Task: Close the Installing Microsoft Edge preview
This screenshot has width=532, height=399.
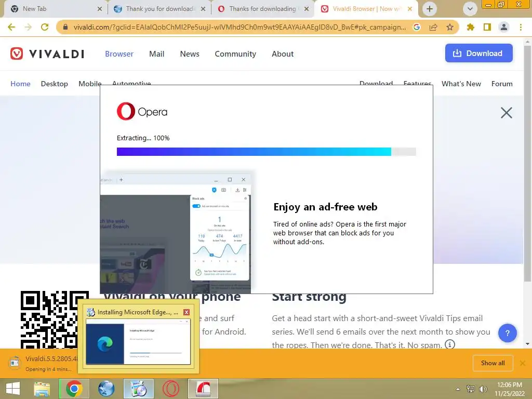Action: [187, 312]
